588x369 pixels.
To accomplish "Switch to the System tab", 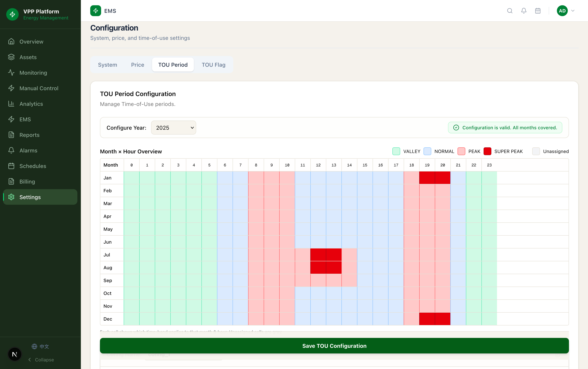I will tap(108, 65).
